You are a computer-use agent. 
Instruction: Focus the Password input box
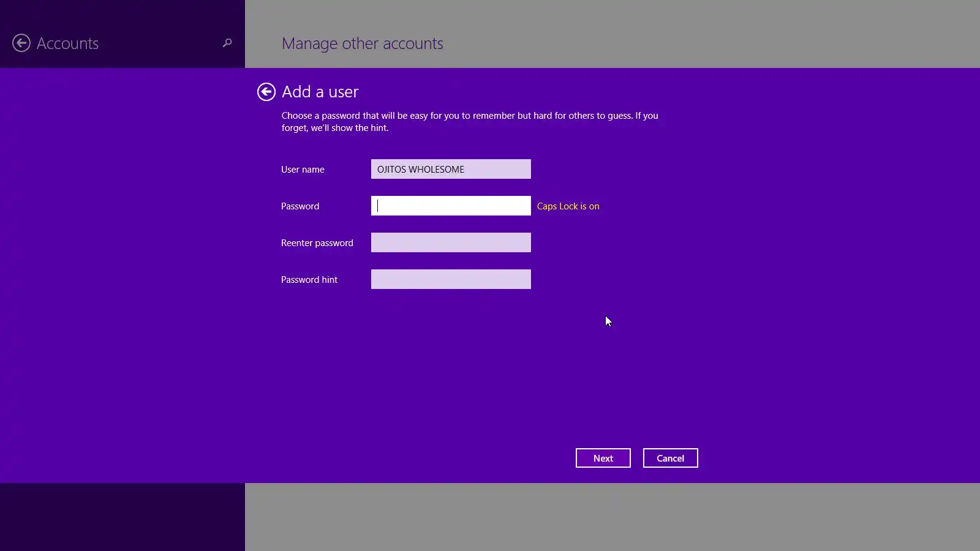pos(451,206)
